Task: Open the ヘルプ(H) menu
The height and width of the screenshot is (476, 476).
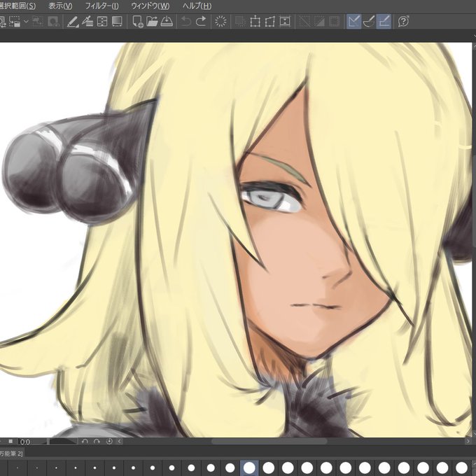Action: coord(197,6)
